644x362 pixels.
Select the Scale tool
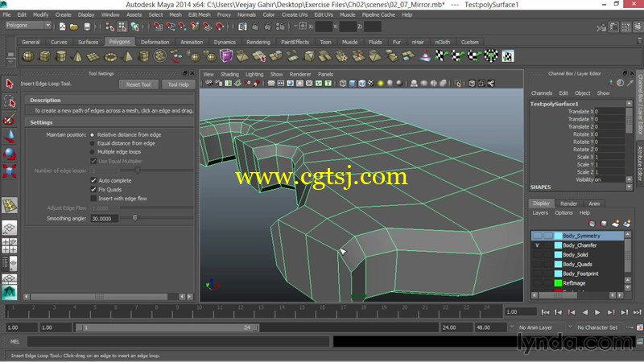pos(10,171)
